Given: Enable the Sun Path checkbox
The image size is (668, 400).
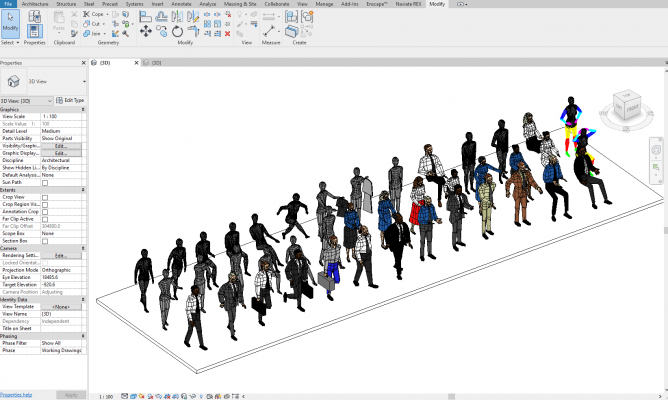Looking at the screenshot, I should pyautogui.click(x=45, y=183).
